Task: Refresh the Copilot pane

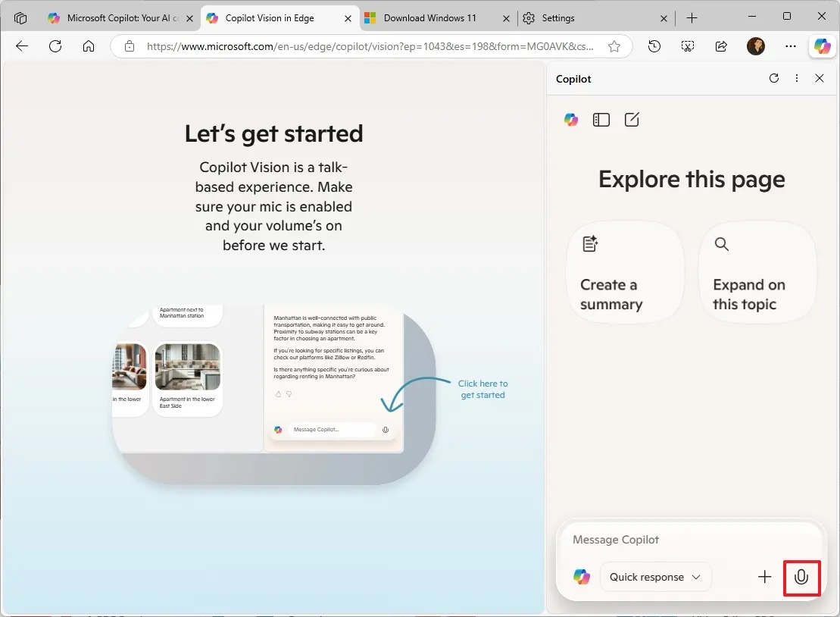Action: click(x=773, y=78)
